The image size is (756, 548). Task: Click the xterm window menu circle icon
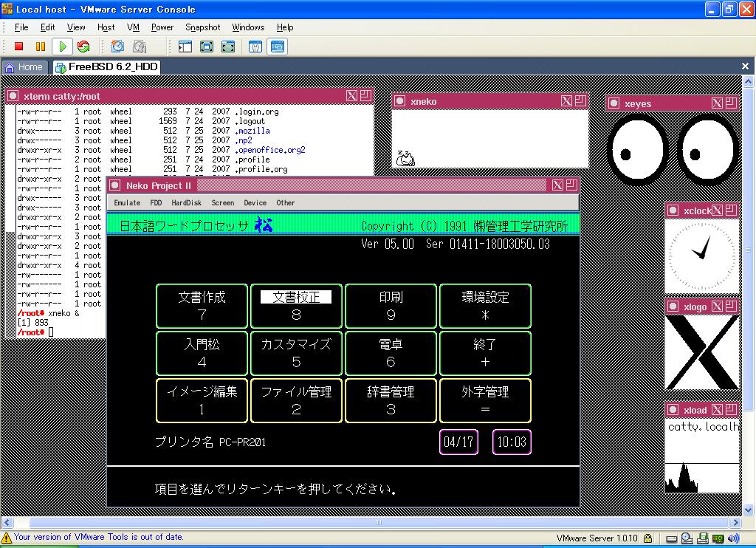click(x=13, y=95)
